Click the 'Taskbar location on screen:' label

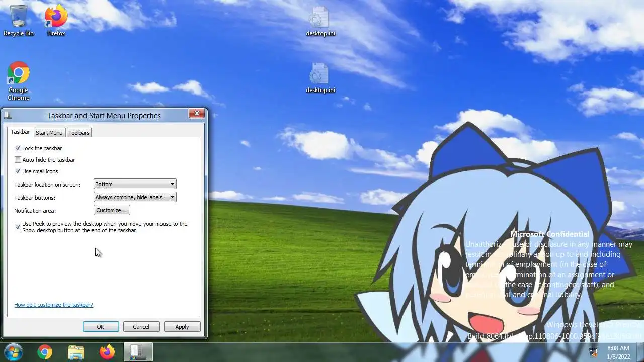tap(47, 185)
